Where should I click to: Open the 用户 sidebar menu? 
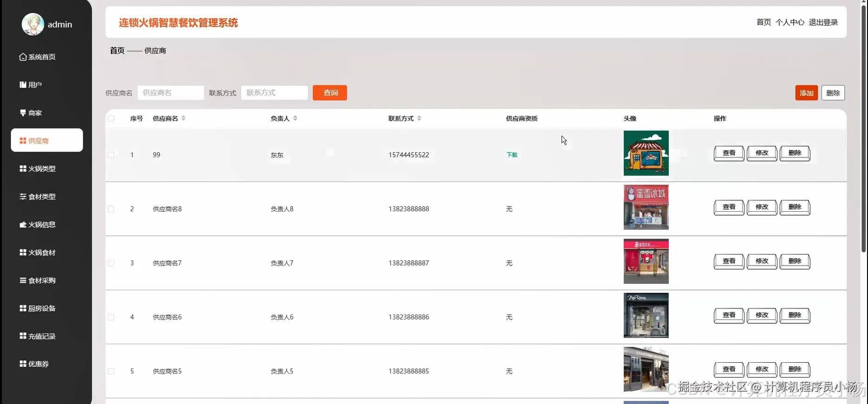point(47,85)
